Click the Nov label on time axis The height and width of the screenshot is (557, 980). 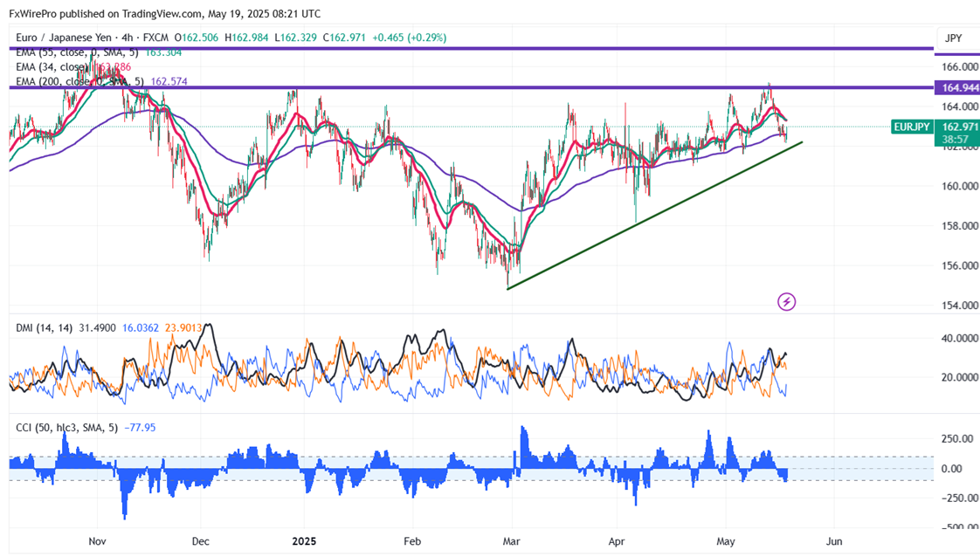[97, 541]
